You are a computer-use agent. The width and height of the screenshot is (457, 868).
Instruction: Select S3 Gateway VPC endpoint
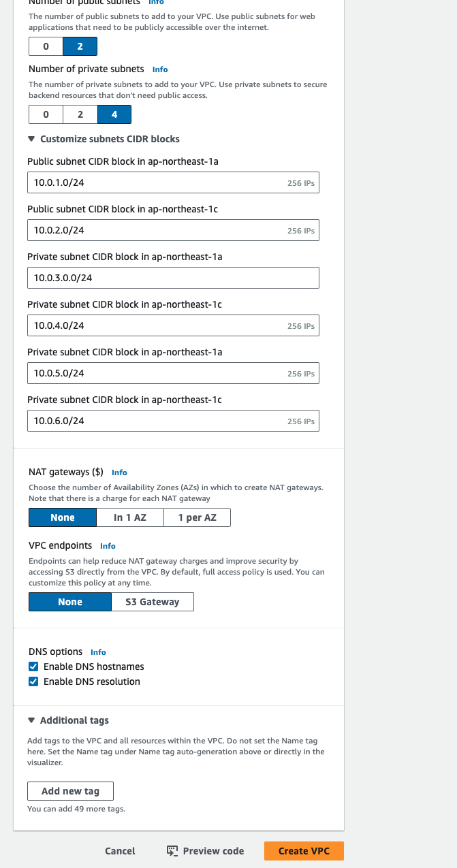click(x=153, y=602)
